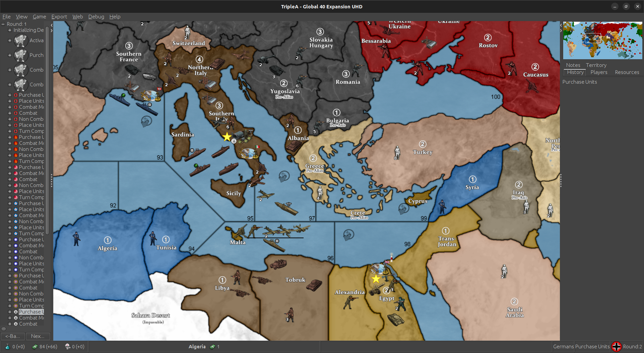Click the history panel horizontal scrollbar
Viewport: 644px width, 353px height.
pos(4,329)
